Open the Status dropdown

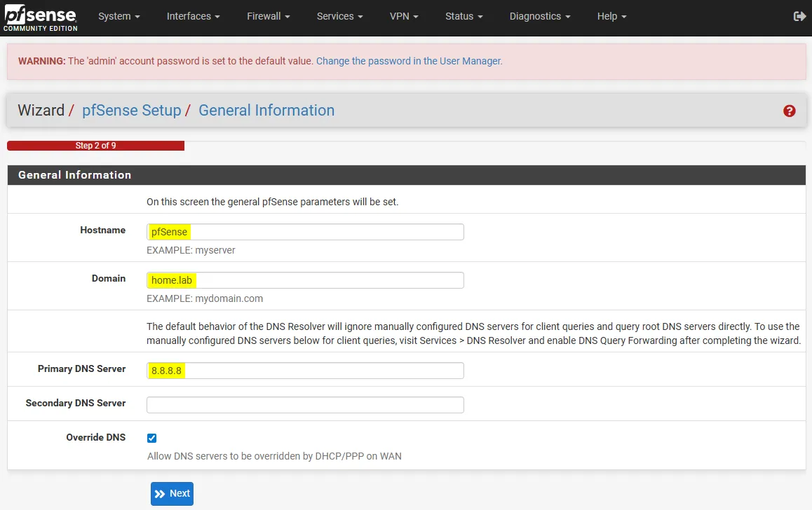[463, 15]
